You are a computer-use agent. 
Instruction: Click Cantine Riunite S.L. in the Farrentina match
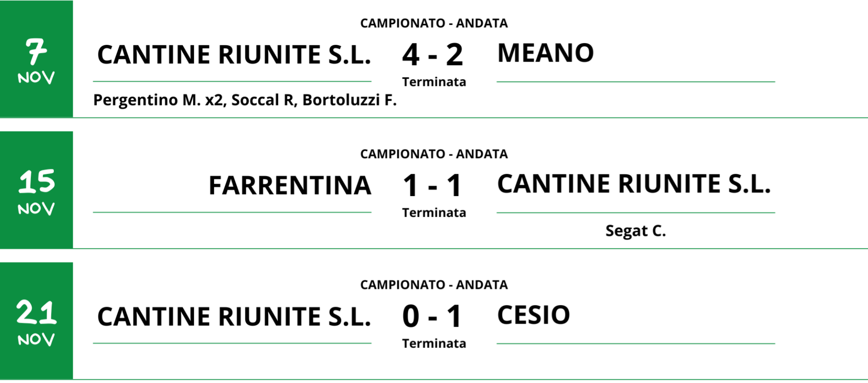click(634, 184)
